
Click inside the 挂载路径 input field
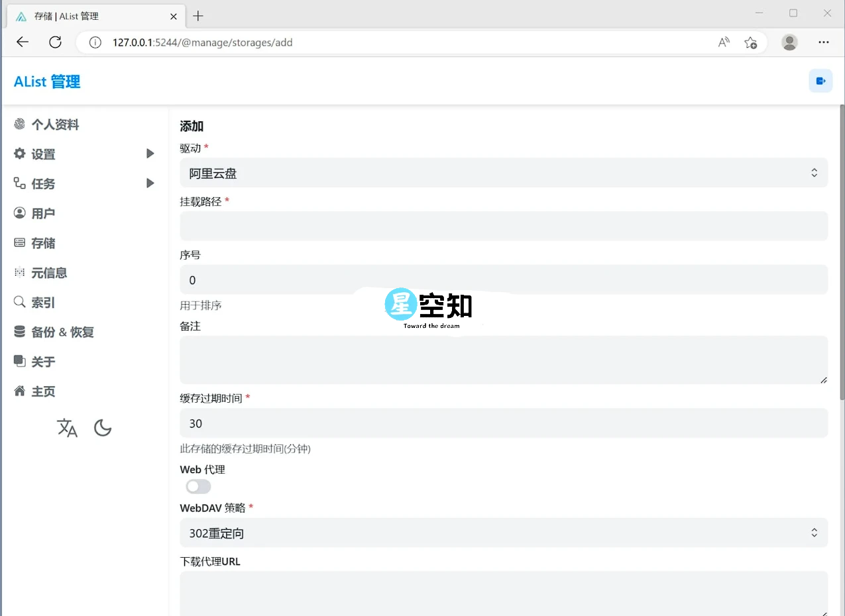504,226
